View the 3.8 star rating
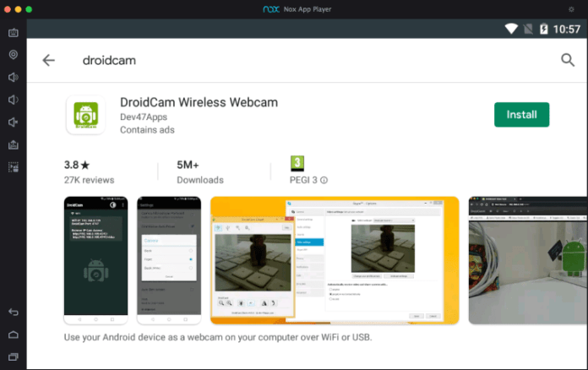The height and width of the screenshot is (370, 588). coord(77,165)
